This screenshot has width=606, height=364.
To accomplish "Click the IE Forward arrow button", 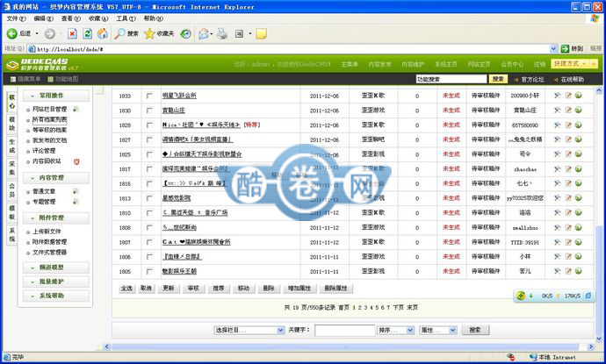I will (x=50, y=34).
